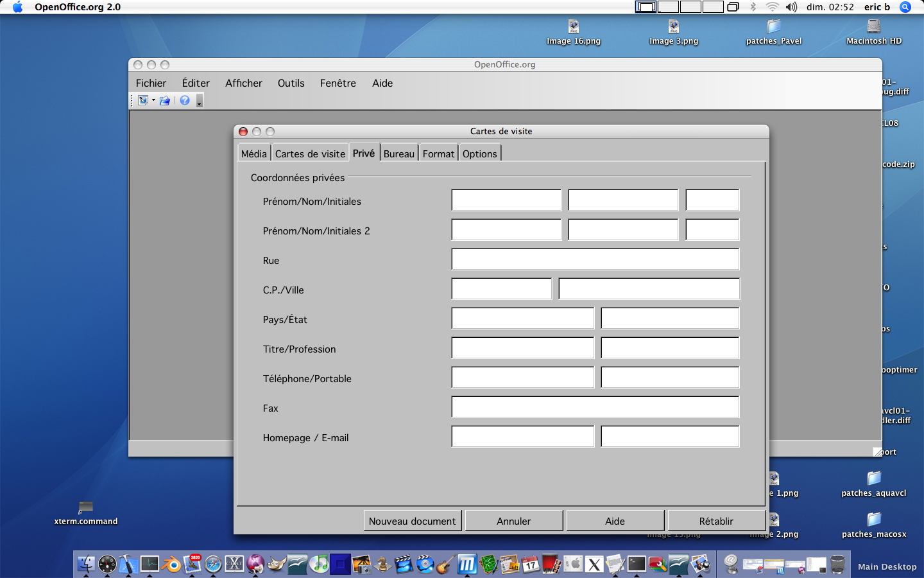Click the Aide button in the dialog
The height and width of the screenshot is (578, 924).
click(x=615, y=521)
